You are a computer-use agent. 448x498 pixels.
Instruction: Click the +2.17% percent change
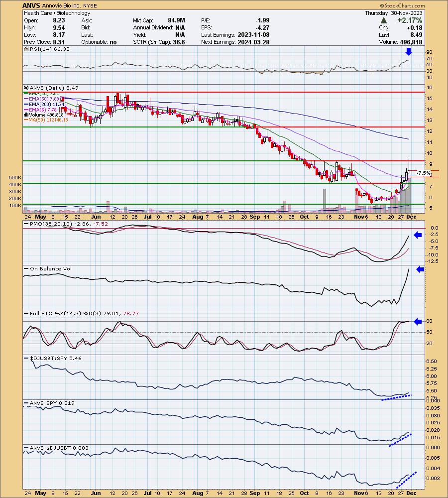(x=410, y=20)
